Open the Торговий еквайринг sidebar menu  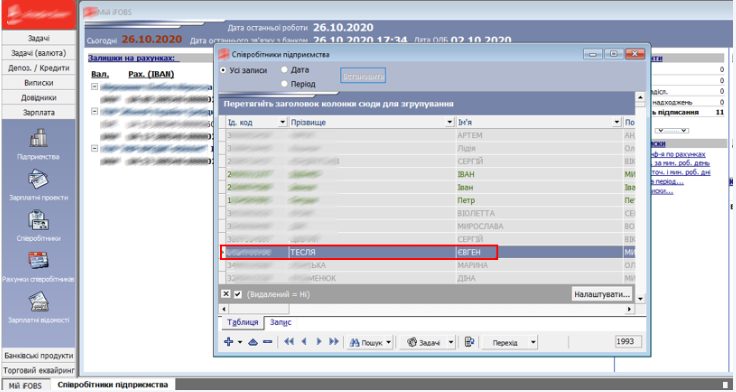click(x=38, y=370)
